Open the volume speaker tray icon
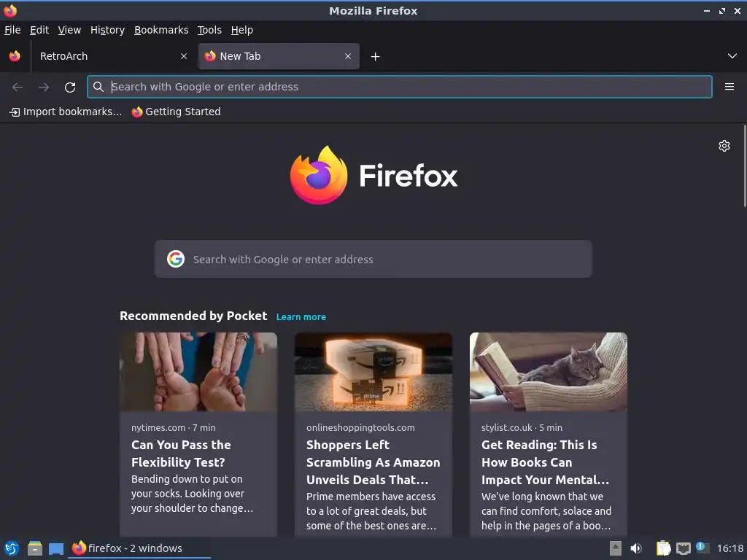Image resolution: width=747 pixels, height=560 pixels. 636,548
